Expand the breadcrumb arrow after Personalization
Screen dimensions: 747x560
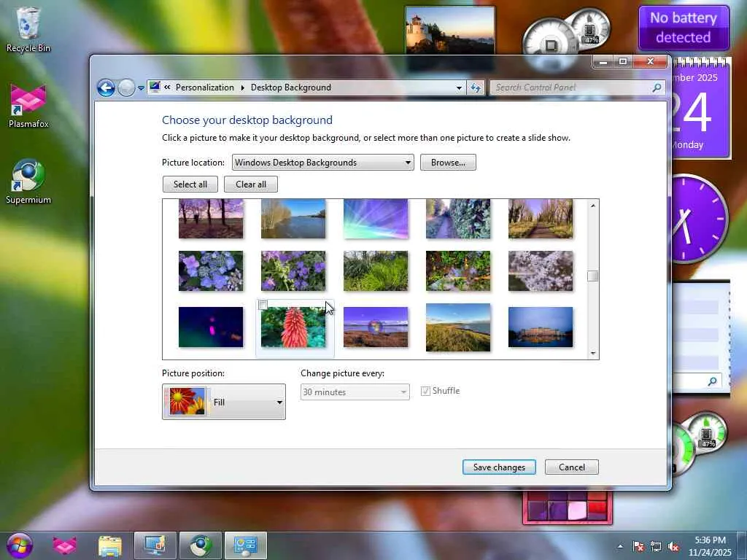[242, 87]
